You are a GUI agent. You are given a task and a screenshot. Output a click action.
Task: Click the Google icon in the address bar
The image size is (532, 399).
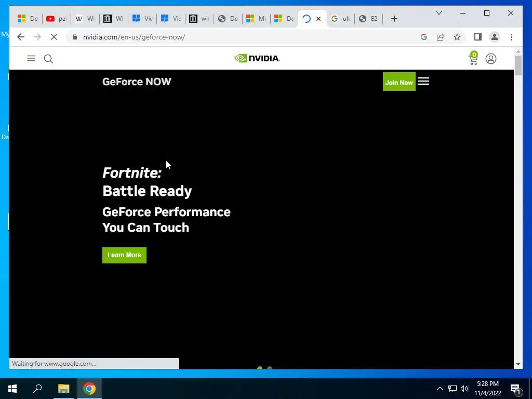coord(424,37)
